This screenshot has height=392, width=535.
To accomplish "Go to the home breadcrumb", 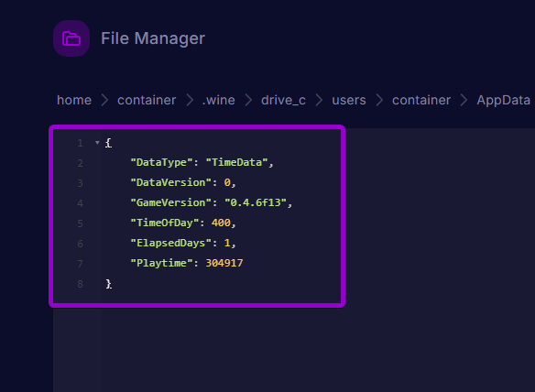I will 74,100.
